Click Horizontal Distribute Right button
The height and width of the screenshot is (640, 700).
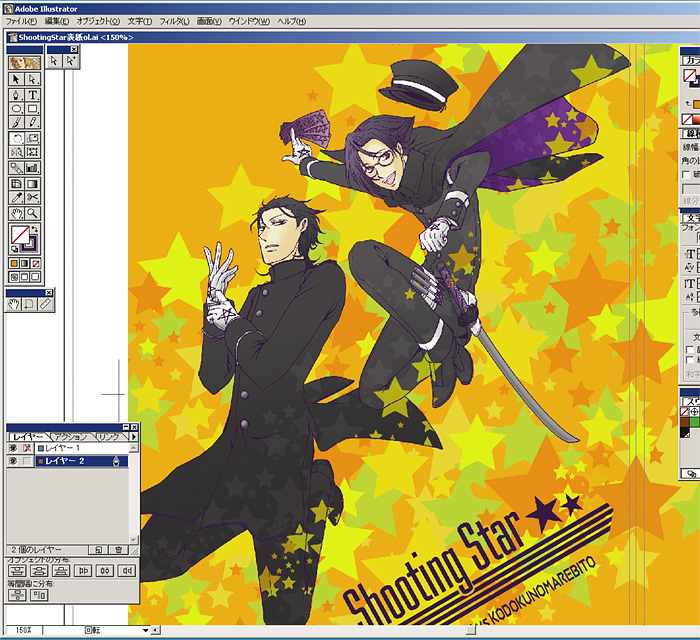(x=127, y=571)
